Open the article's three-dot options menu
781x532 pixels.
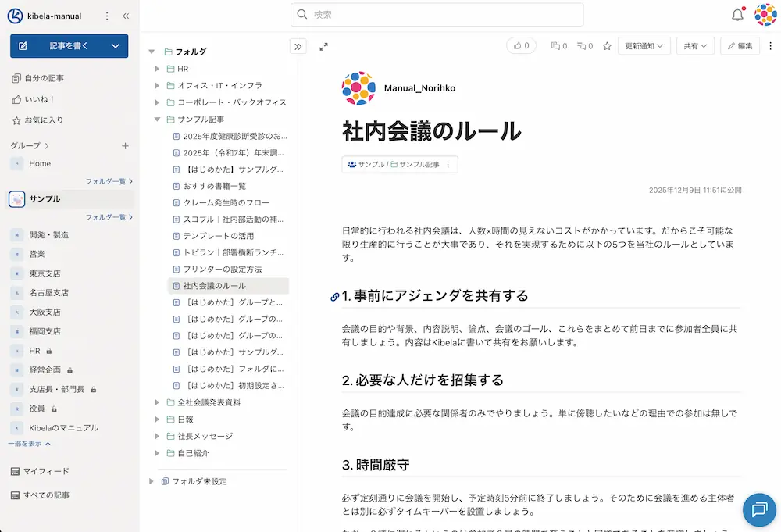point(769,46)
